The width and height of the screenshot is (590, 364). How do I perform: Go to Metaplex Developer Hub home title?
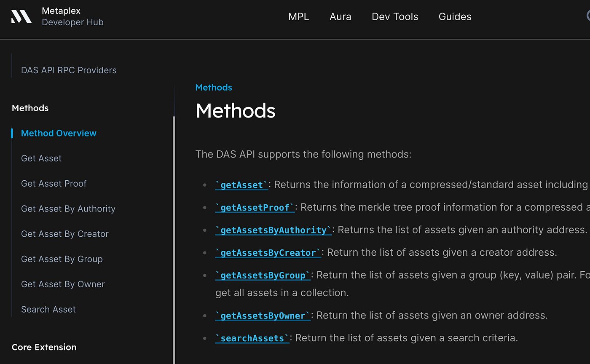tap(72, 16)
